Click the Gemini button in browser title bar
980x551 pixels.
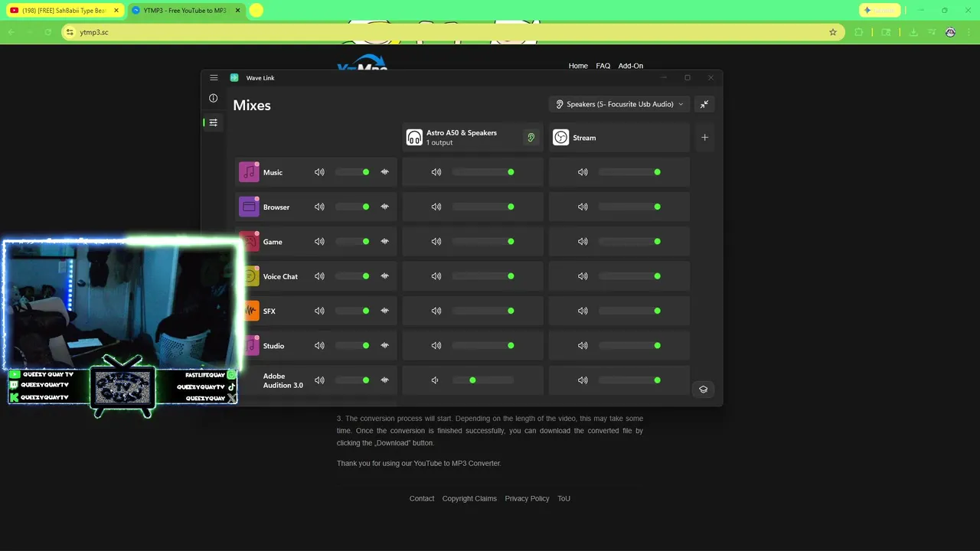(879, 10)
